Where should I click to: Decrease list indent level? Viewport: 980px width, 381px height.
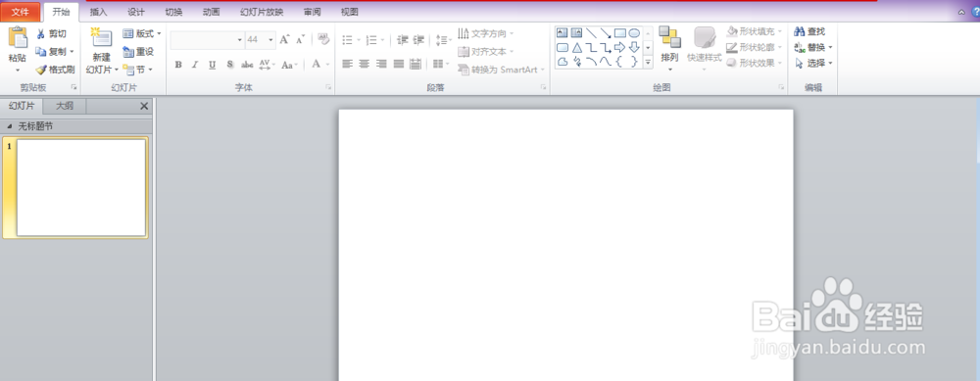(x=403, y=40)
